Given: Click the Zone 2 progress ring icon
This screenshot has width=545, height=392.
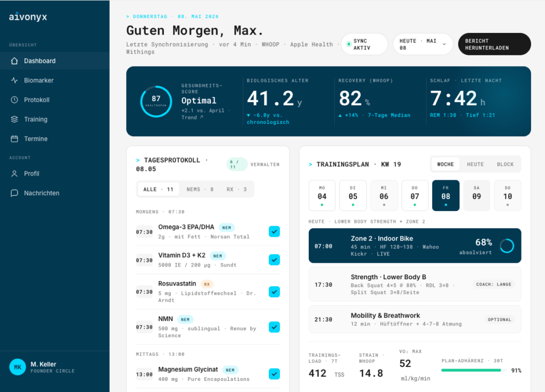Looking at the screenshot, I should [507, 246].
